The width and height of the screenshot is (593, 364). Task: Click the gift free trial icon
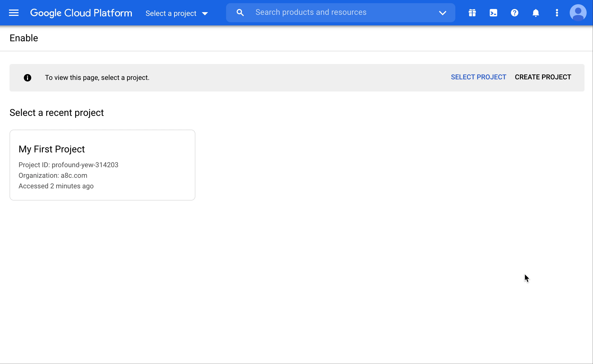[472, 13]
